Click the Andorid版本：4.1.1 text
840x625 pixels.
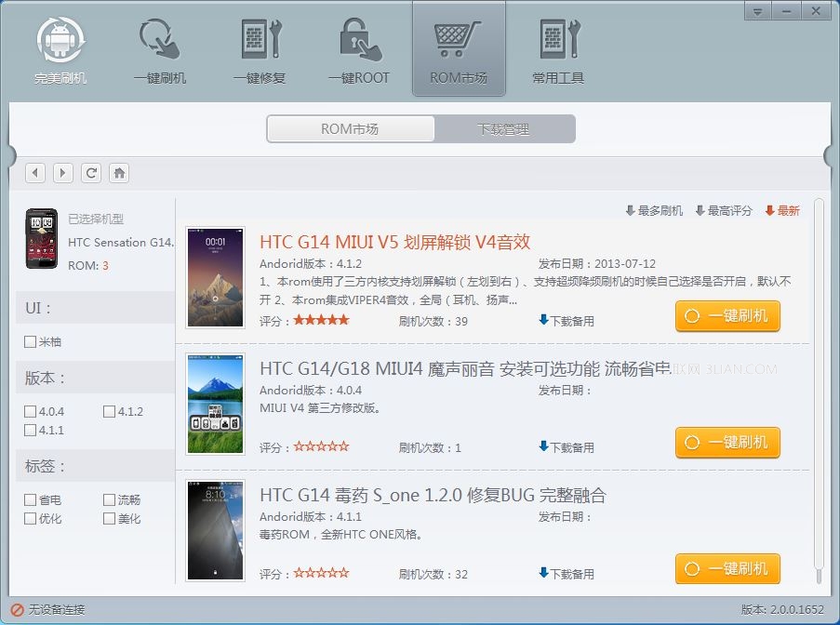click(311, 516)
